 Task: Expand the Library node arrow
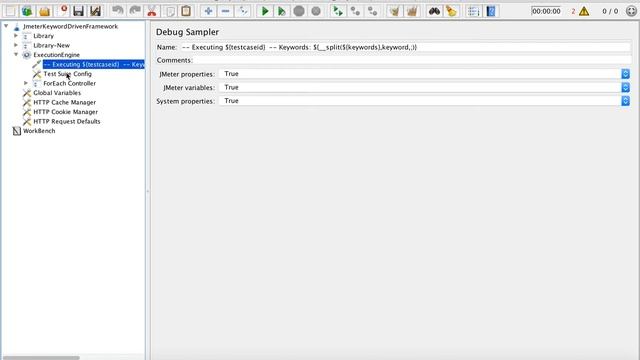[x=16, y=36]
